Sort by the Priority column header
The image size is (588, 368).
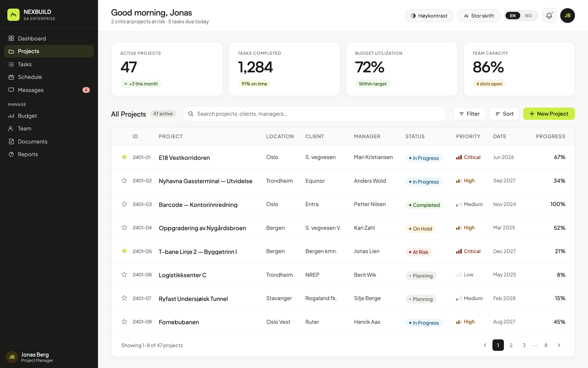(x=468, y=137)
